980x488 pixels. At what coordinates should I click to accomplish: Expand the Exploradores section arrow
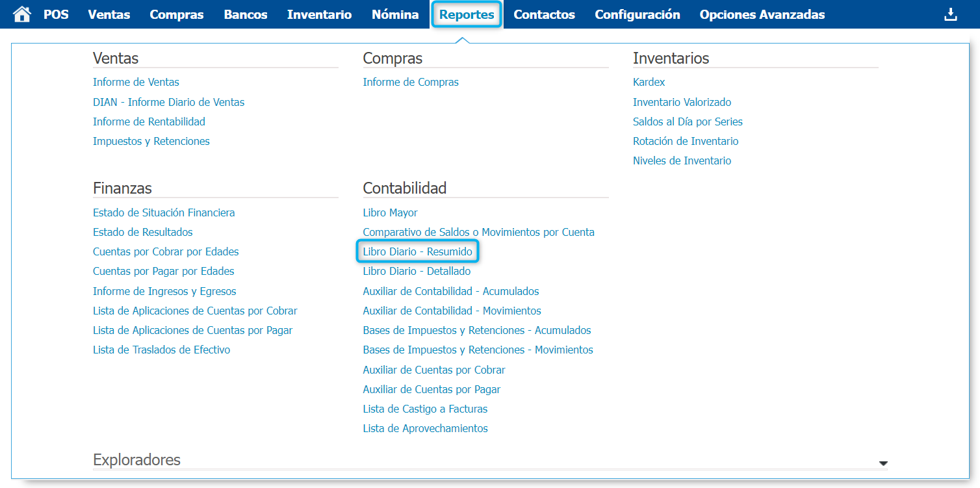pos(883,463)
